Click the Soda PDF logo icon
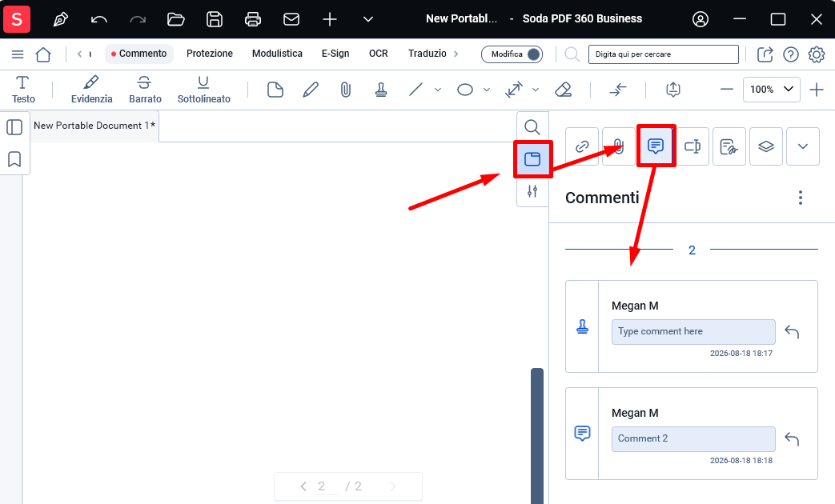The image size is (835, 504). 17,19
